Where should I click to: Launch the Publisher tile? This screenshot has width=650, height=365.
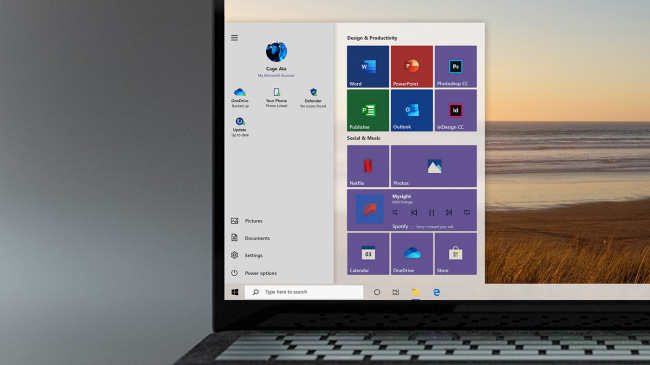tap(368, 110)
